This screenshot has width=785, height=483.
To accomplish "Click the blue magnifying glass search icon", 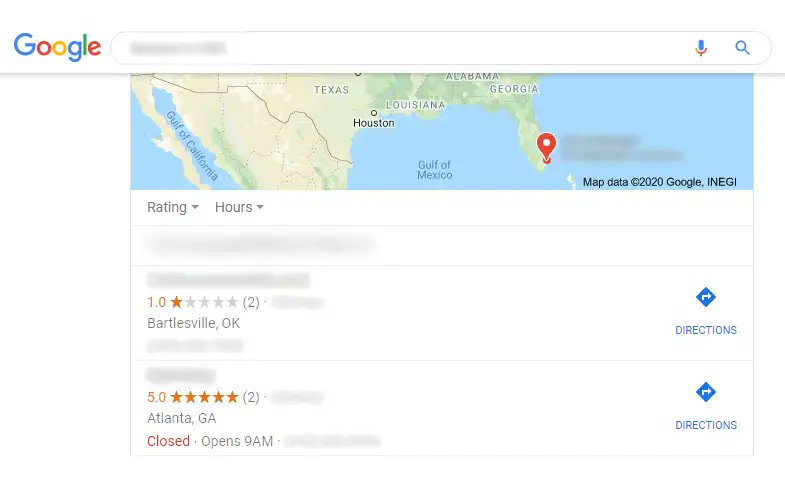I will [742, 48].
